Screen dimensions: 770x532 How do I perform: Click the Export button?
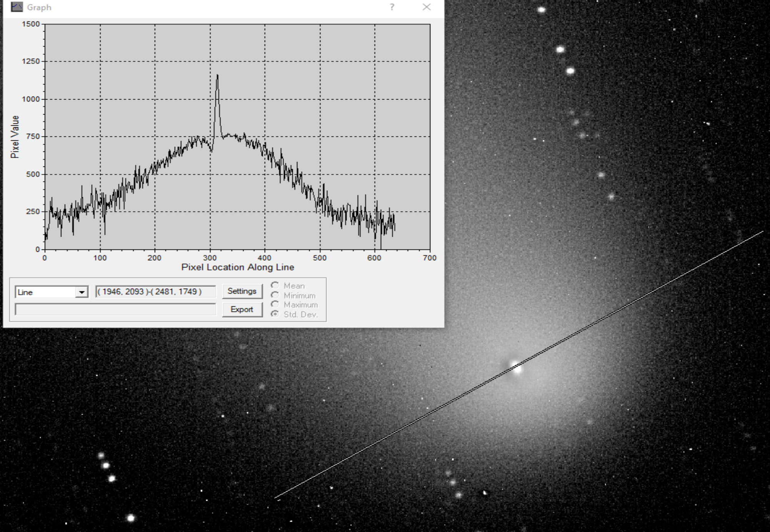click(x=242, y=309)
